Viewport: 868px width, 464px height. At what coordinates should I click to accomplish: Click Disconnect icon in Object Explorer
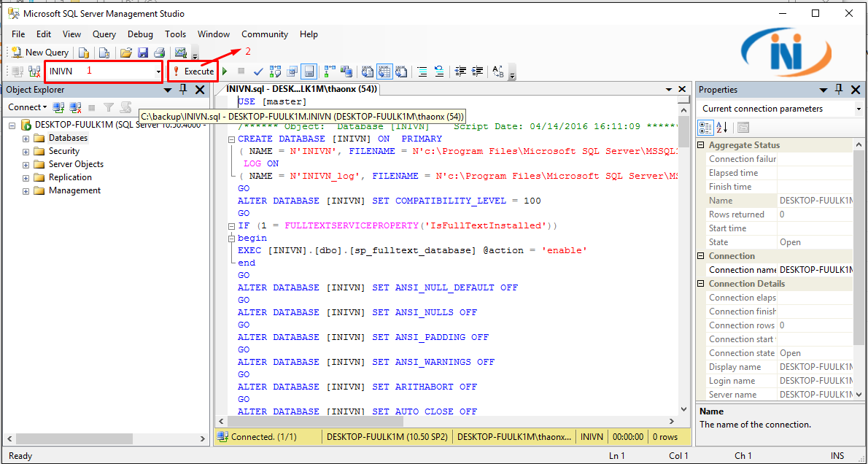[75, 107]
